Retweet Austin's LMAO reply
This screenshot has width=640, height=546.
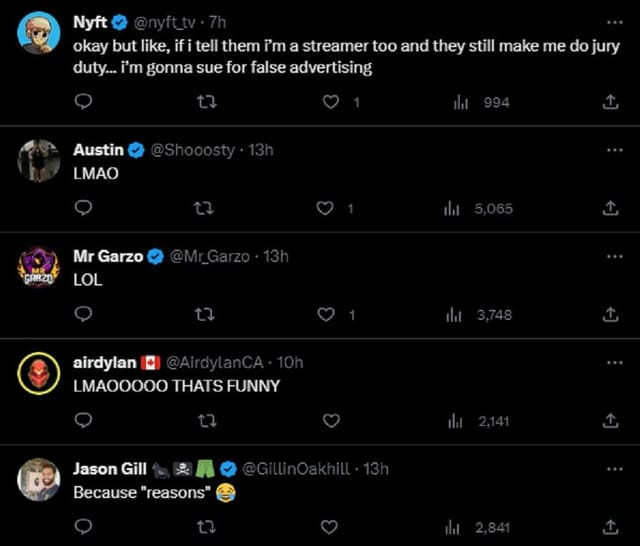click(x=207, y=208)
